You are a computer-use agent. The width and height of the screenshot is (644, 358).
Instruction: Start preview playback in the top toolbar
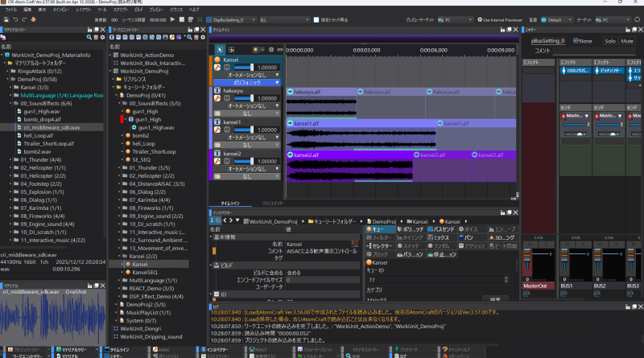tap(172, 19)
